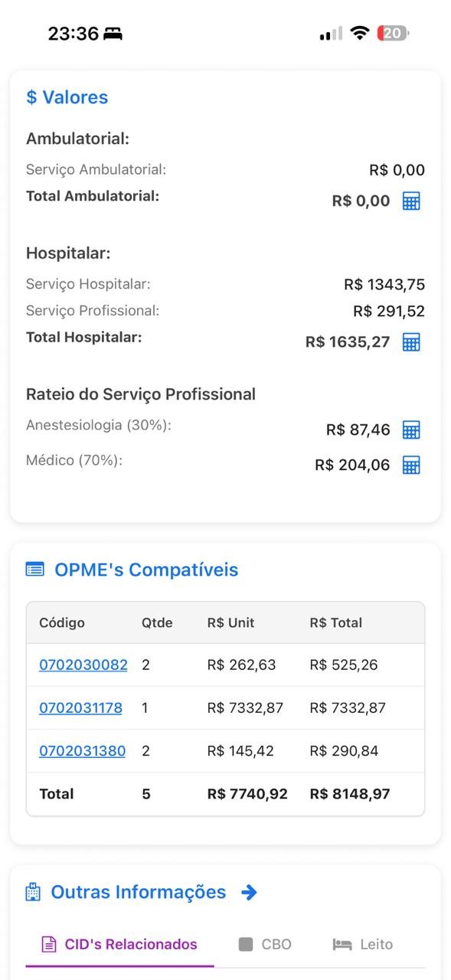Open the calculator beside Total Hospitalar
Image resolution: width=451 pixels, height=980 pixels.
pyautogui.click(x=412, y=342)
